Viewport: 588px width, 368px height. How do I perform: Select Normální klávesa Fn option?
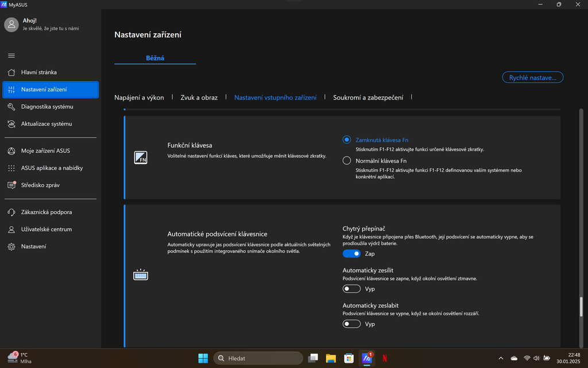tap(346, 160)
